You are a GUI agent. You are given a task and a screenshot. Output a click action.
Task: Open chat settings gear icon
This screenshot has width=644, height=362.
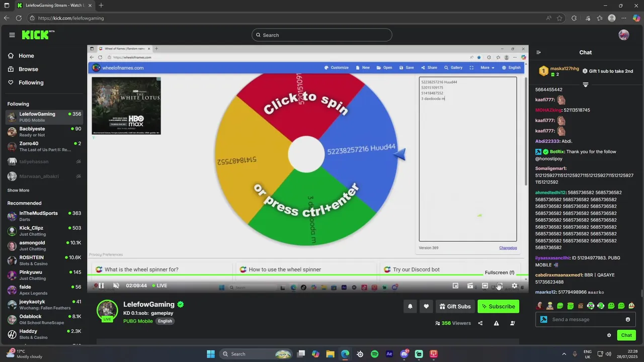(x=609, y=335)
